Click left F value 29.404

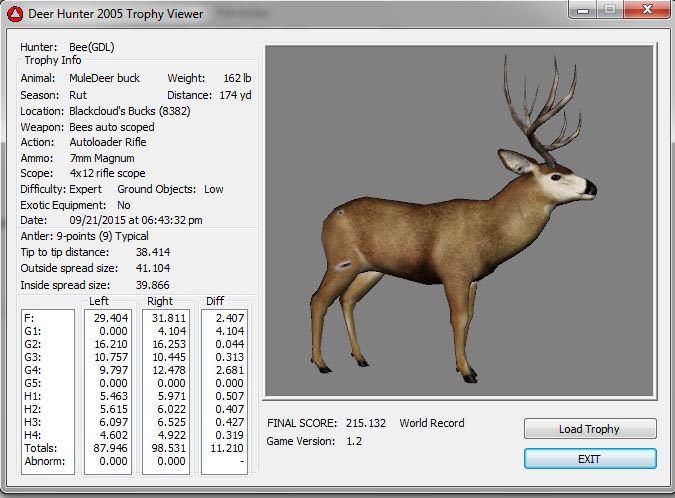111,318
